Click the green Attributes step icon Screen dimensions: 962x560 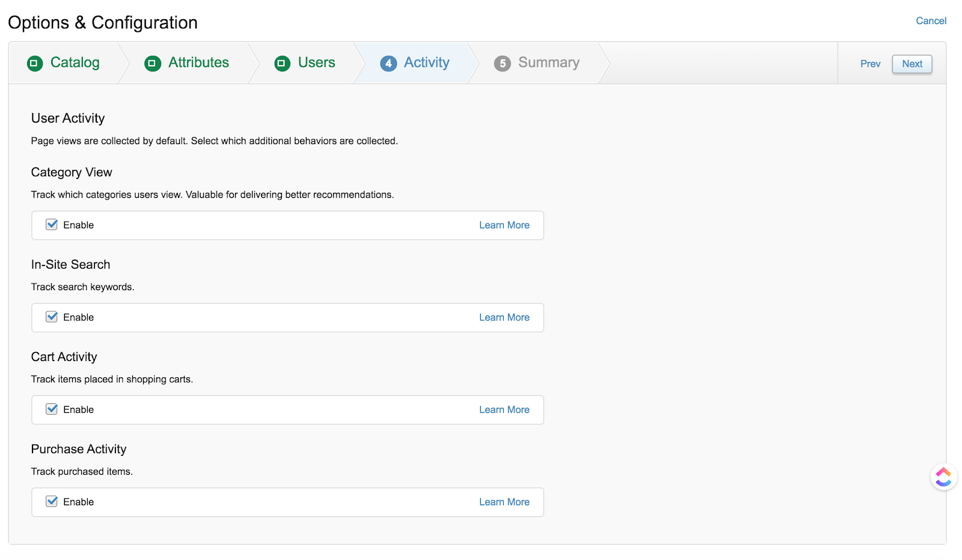153,63
